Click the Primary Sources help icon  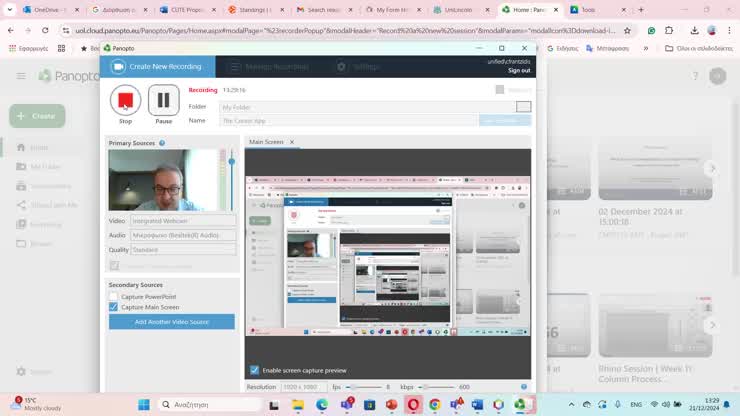[x=162, y=143]
